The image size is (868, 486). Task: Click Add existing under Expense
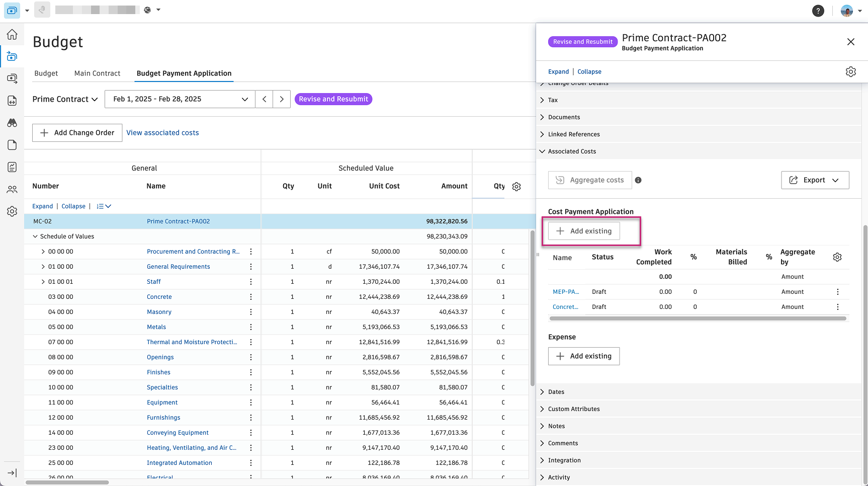point(584,356)
